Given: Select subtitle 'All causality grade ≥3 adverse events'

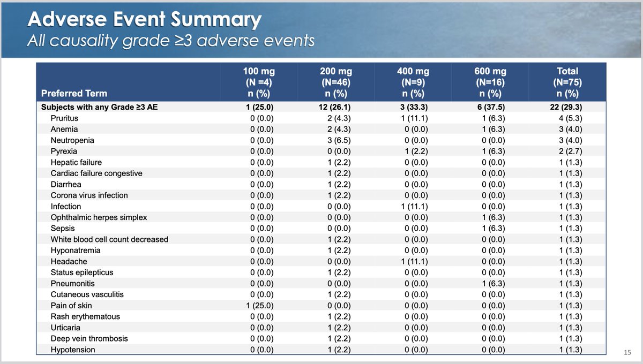Looking at the screenshot, I should (170, 41).
